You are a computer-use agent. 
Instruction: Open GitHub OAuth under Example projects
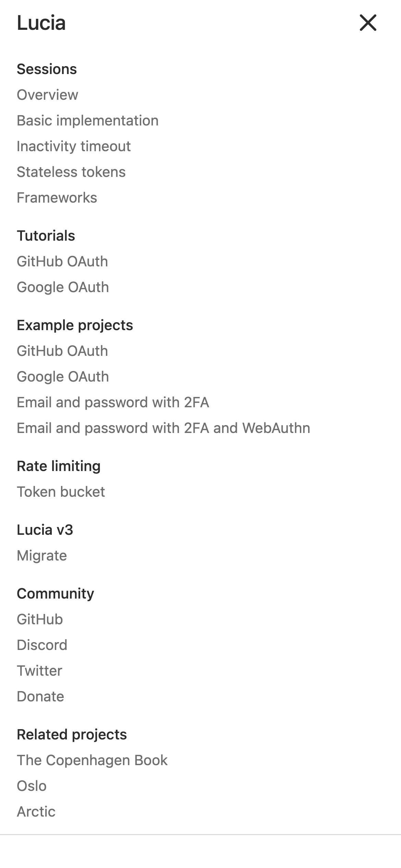coord(62,351)
